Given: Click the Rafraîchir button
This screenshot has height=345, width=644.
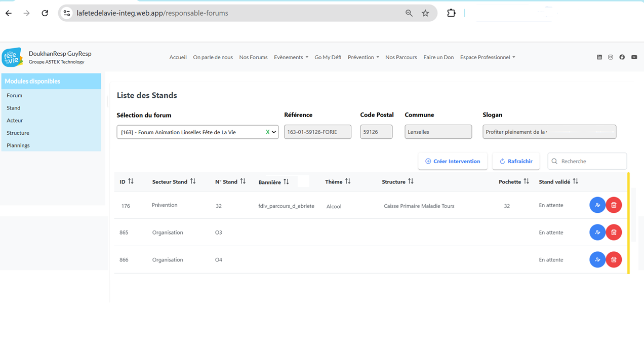Looking at the screenshot, I should click(x=516, y=161).
